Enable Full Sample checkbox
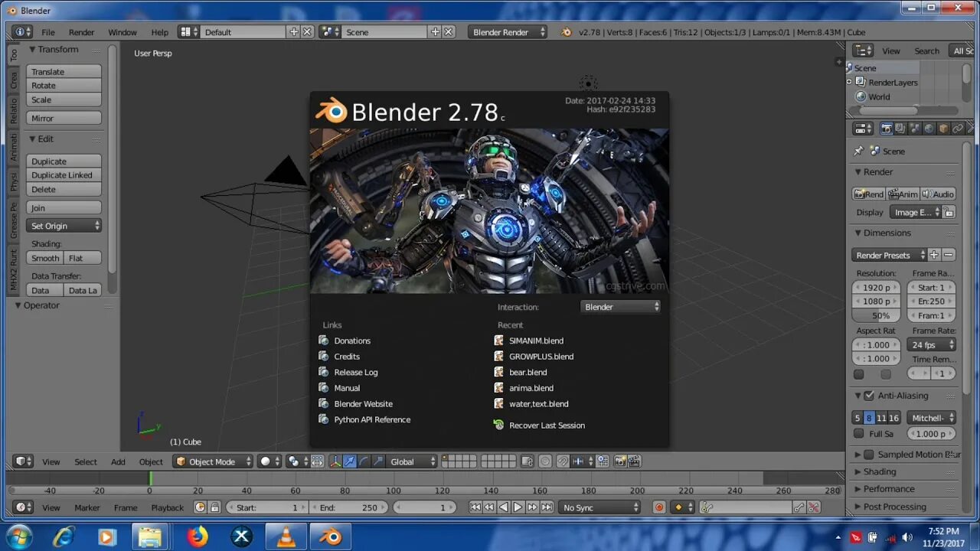Screen dimensions: 980x551 (x=859, y=434)
